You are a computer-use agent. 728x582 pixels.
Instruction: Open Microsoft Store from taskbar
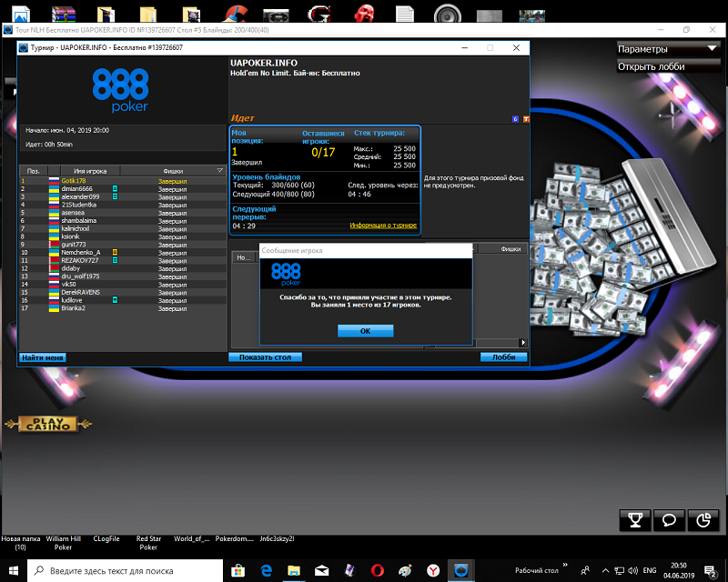[x=238, y=570]
